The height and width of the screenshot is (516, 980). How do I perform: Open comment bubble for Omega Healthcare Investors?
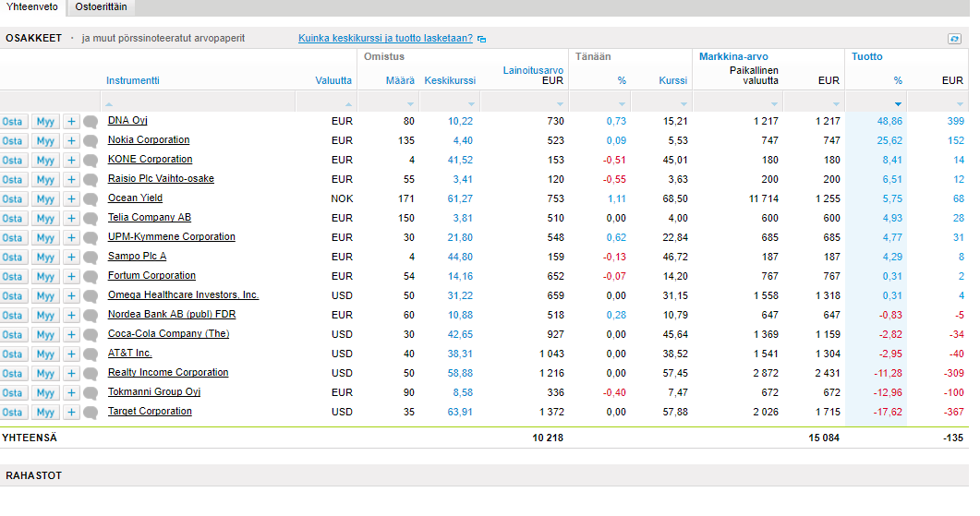pyautogui.click(x=91, y=296)
